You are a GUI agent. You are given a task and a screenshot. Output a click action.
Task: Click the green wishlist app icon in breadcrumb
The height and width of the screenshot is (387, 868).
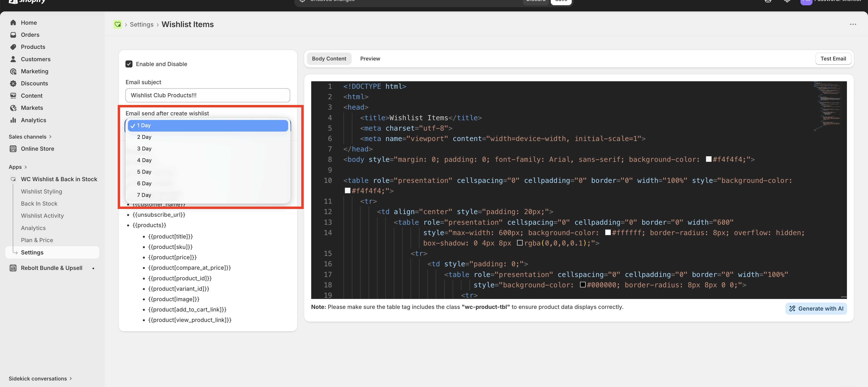point(118,25)
